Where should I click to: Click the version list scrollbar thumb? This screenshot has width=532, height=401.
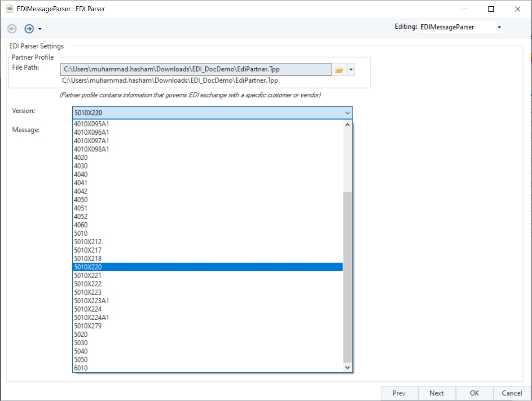[x=347, y=276]
